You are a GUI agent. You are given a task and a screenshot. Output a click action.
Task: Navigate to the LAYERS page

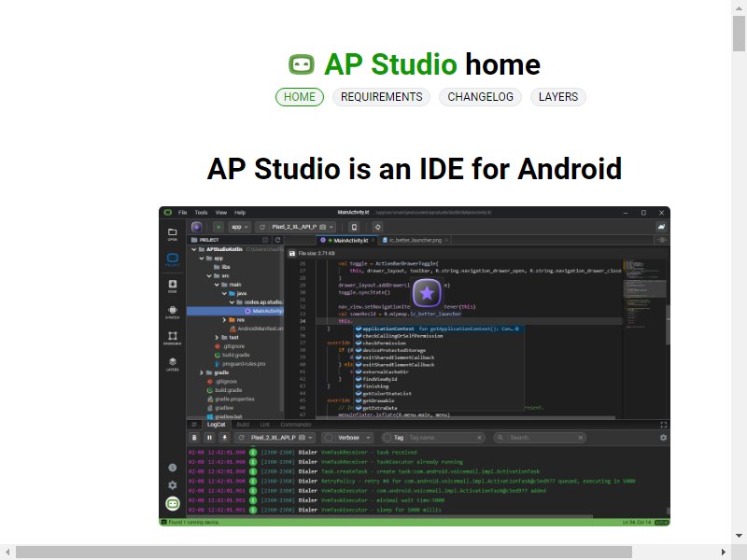coord(557,97)
